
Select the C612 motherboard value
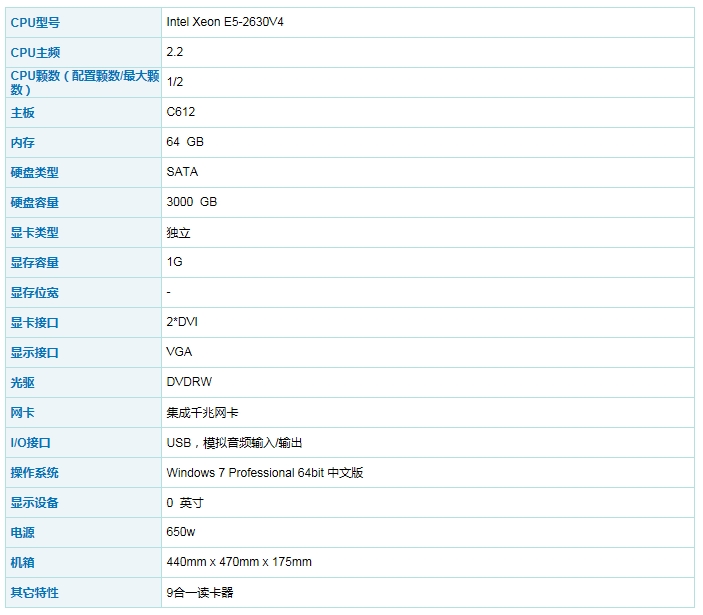(x=181, y=112)
